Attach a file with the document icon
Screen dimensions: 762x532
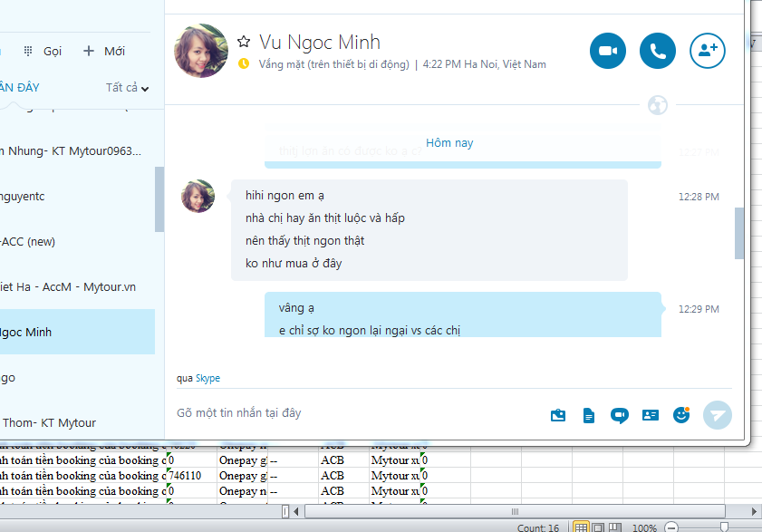point(589,416)
